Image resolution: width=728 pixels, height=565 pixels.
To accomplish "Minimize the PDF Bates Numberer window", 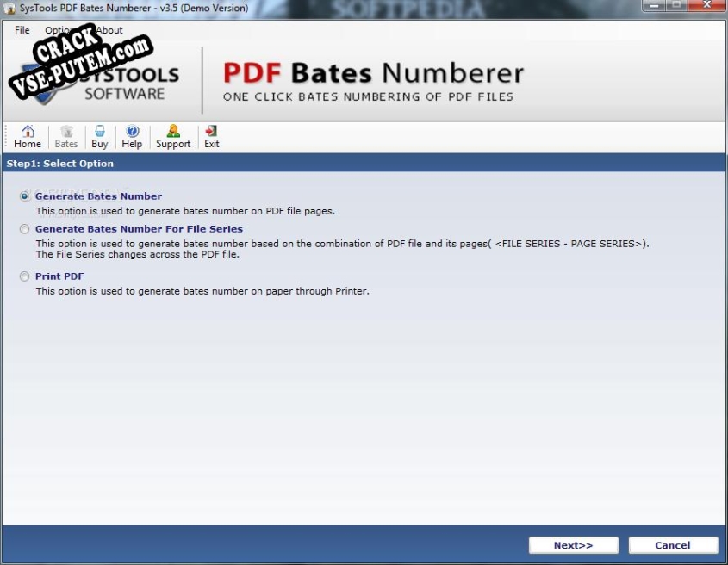I will [x=655, y=5].
